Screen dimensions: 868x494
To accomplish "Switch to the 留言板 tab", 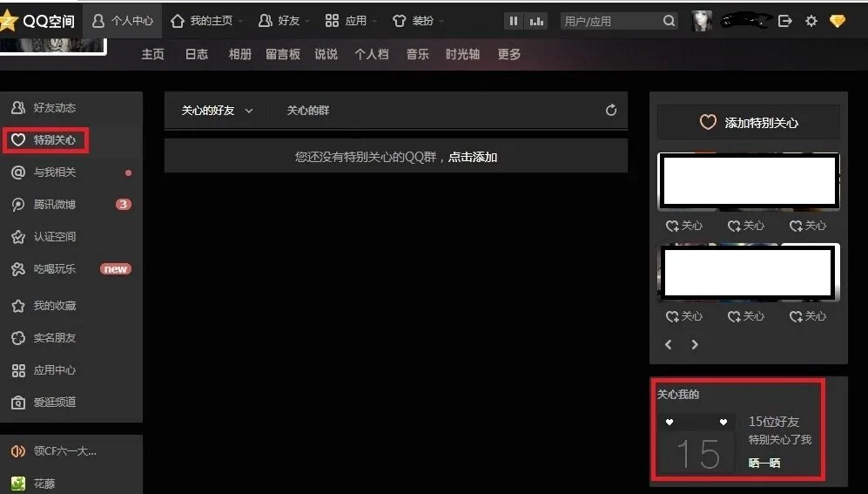I will (283, 54).
